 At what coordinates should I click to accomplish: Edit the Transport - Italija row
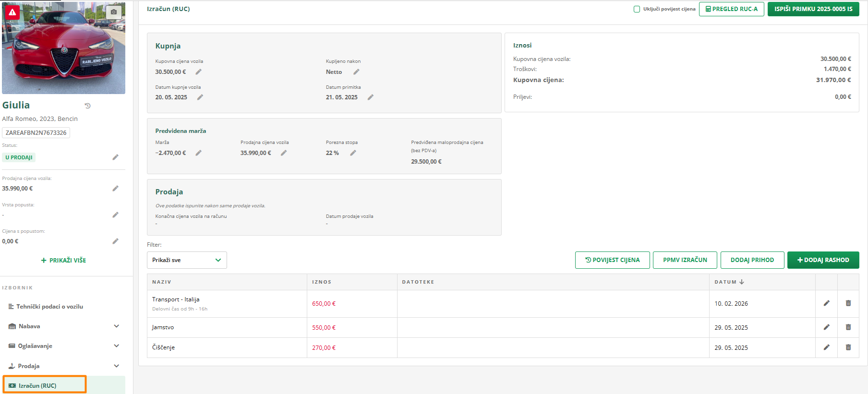coord(826,303)
